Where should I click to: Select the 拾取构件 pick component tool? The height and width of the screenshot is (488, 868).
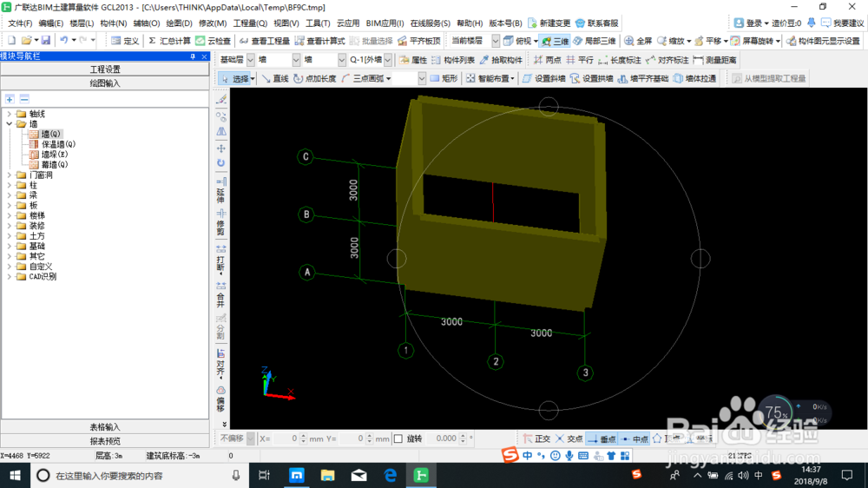pyautogui.click(x=501, y=60)
